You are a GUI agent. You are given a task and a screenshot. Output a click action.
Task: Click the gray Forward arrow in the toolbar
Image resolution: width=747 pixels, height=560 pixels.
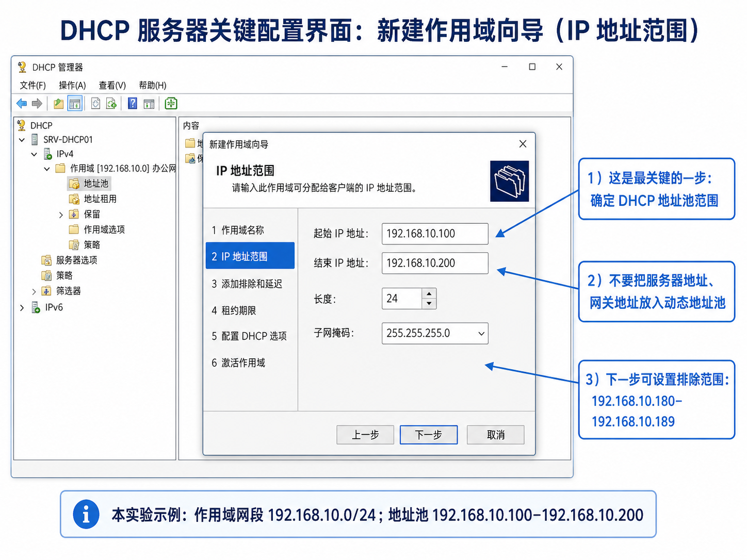click(37, 104)
